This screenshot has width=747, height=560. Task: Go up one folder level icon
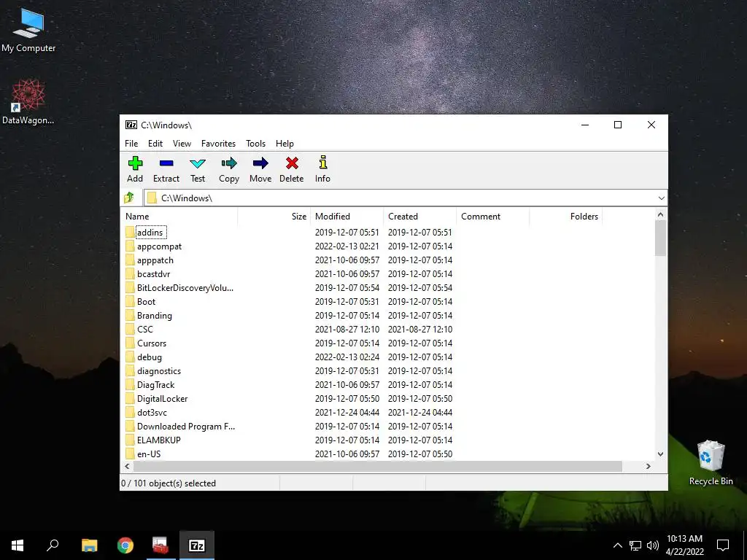129,198
